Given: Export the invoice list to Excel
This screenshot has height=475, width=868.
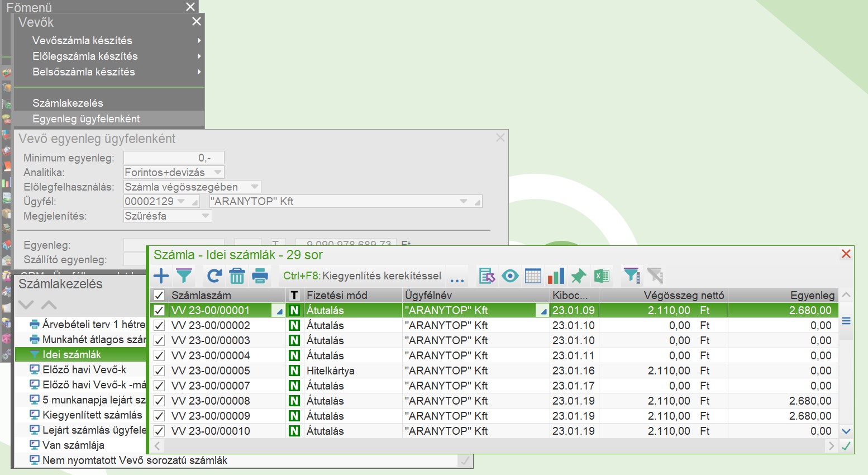Looking at the screenshot, I should (602, 275).
